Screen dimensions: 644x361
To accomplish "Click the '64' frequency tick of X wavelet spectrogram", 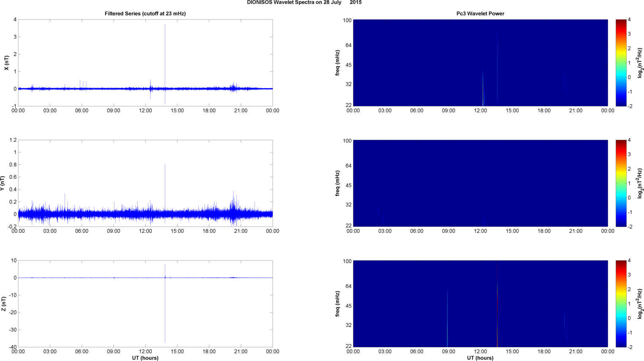I will (x=348, y=45).
